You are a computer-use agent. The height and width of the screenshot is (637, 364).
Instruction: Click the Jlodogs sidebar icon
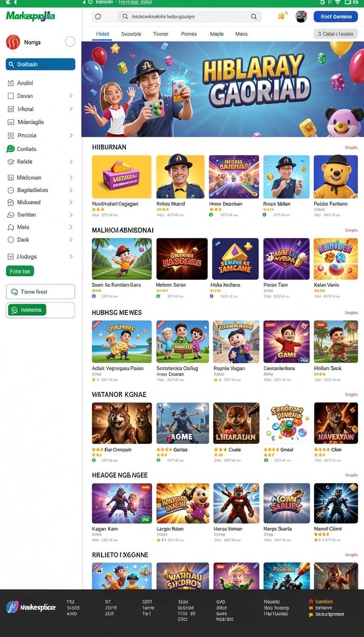pos(10,257)
